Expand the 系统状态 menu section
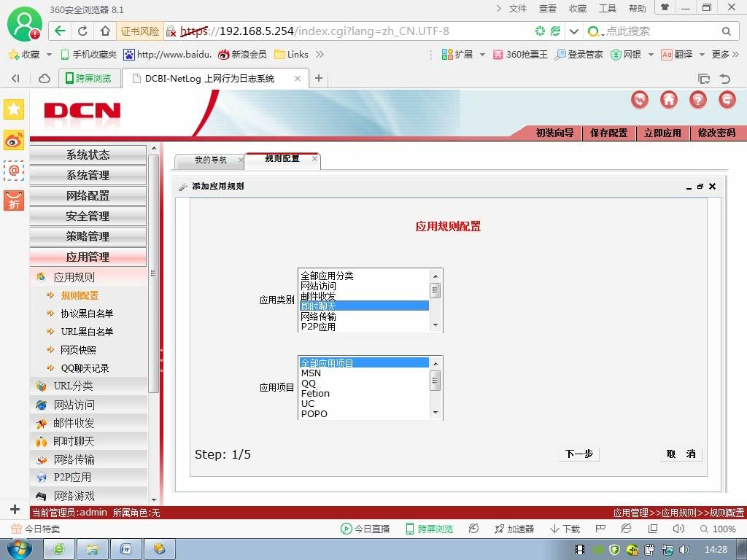The height and width of the screenshot is (560, 747). click(x=88, y=155)
